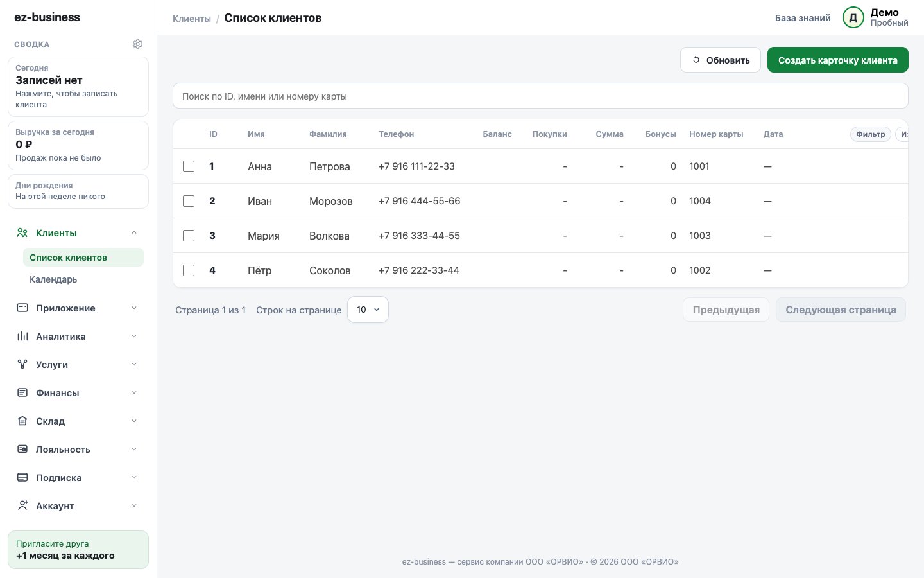The width and height of the screenshot is (924, 578).
Task: Expand the Аккаунт menu chevron
Action: click(x=134, y=506)
